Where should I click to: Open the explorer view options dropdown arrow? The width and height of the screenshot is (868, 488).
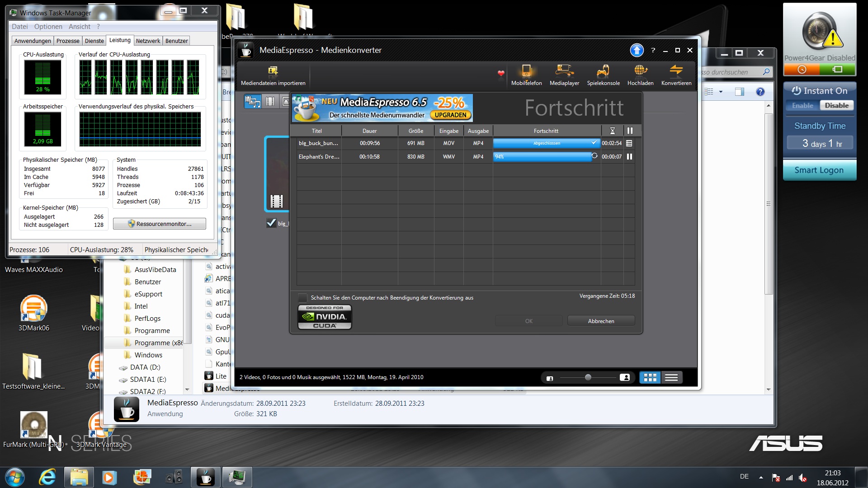[x=721, y=92]
